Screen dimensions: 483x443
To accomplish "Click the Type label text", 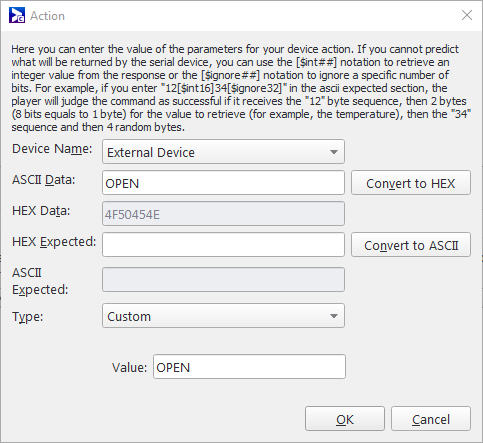I will coord(28,316).
